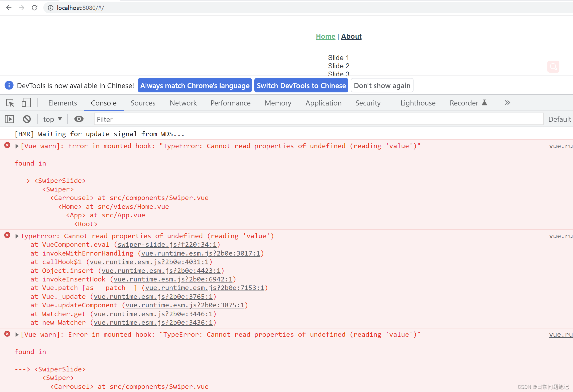Open the swiper-slide.js source link
Viewport: 573px width, 392px height.
click(x=167, y=245)
